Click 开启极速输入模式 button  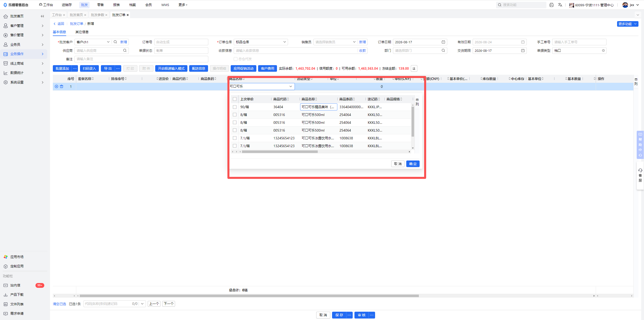coord(171,68)
